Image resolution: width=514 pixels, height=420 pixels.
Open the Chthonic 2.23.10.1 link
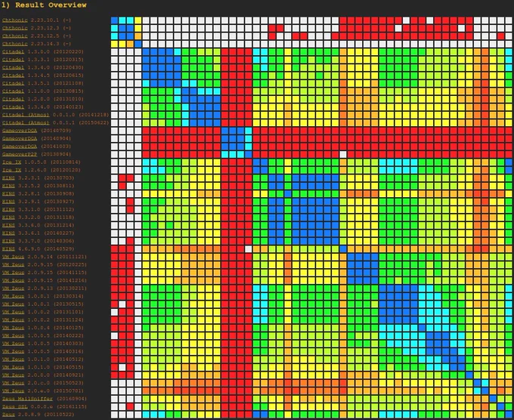15,20
